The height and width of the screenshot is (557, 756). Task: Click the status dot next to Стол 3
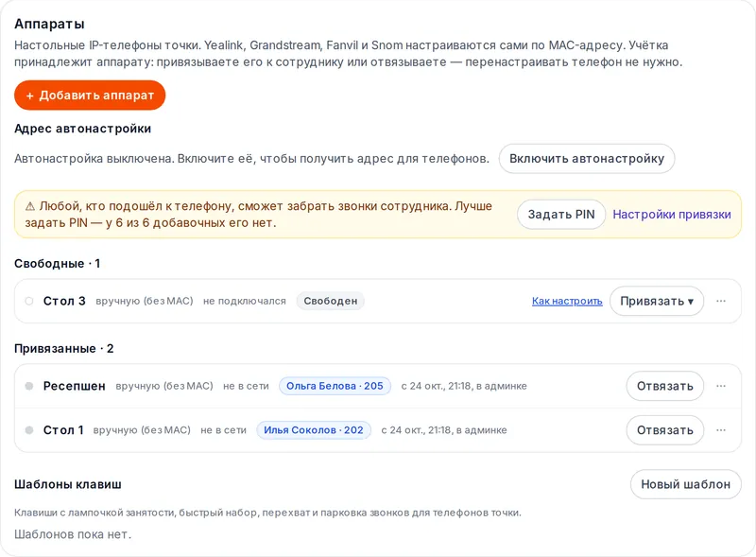29,301
